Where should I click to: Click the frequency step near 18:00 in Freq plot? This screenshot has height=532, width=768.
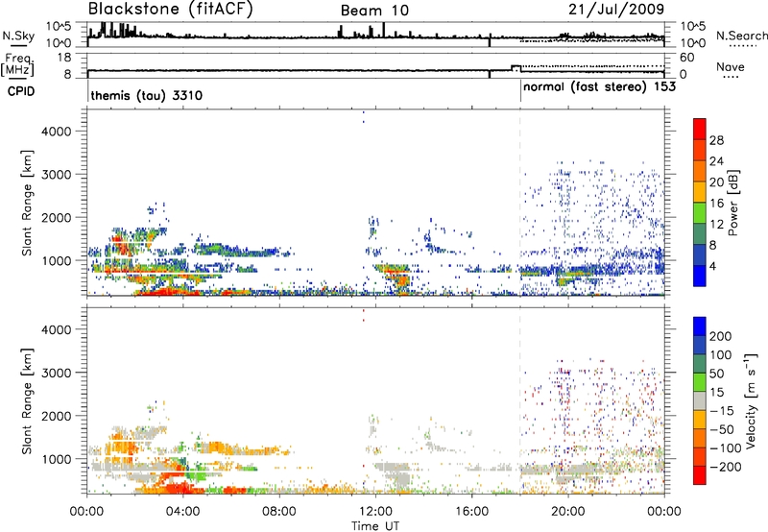point(516,68)
